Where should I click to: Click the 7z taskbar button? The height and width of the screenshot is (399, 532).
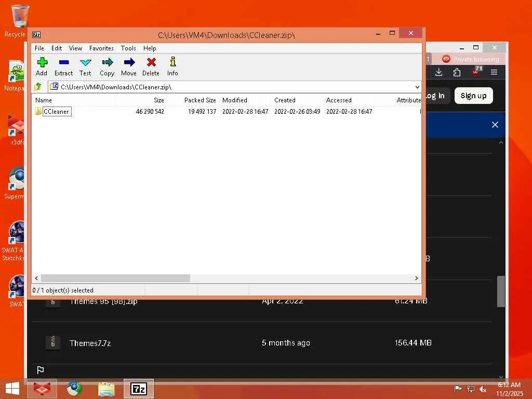(139, 389)
